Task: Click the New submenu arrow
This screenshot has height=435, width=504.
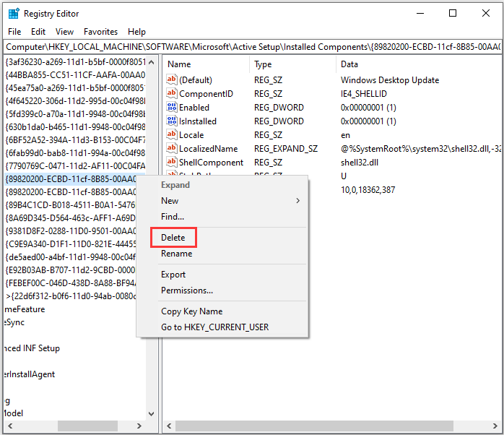Action: coord(298,201)
